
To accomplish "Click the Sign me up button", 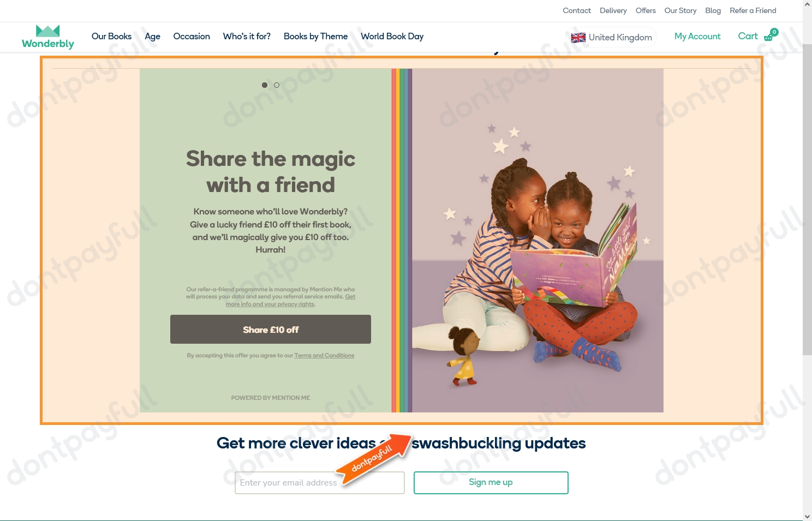I will point(491,483).
